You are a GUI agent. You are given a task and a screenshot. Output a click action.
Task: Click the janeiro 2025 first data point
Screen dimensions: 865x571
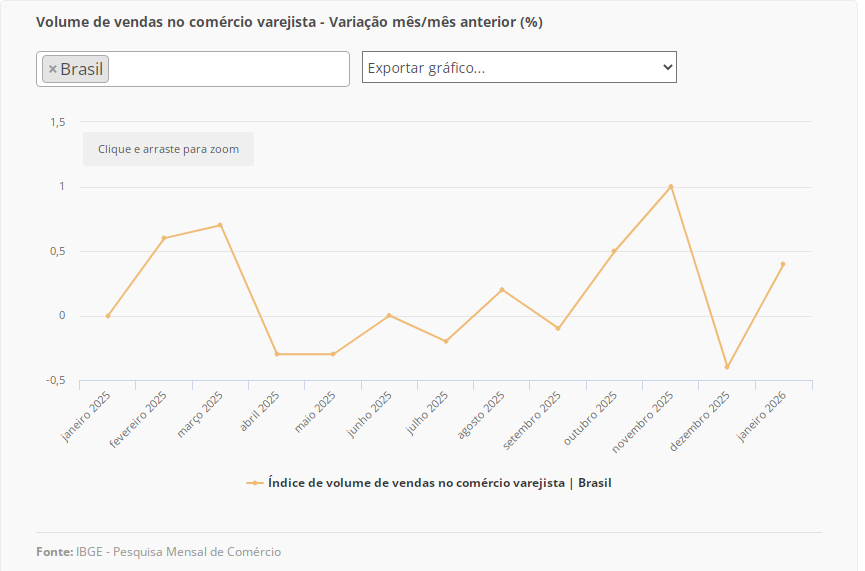click(108, 316)
